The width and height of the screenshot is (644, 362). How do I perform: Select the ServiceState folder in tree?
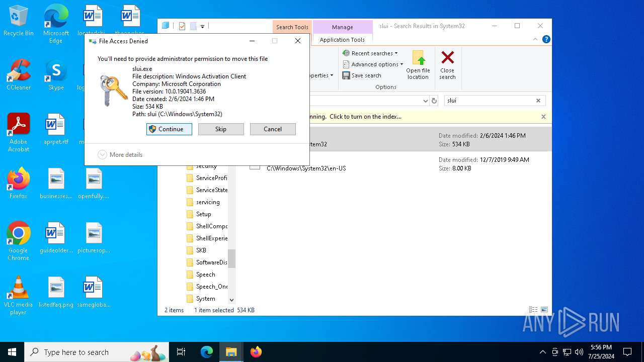(x=207, y=190)
